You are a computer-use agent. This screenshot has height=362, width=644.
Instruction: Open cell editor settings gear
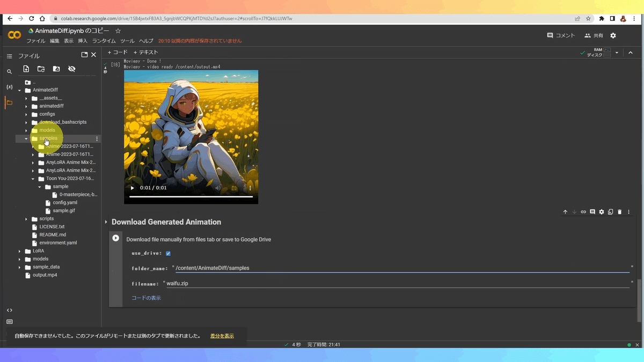click(x=602, y=212)
